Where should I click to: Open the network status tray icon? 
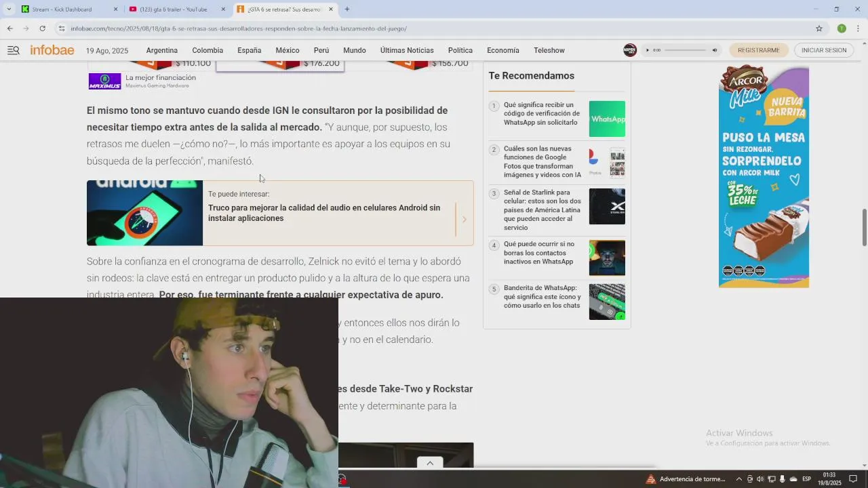[x=771, y=479]
